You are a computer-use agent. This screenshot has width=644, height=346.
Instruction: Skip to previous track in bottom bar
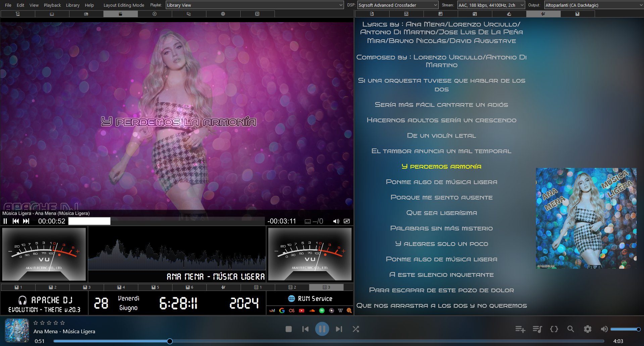click(305, 329)
